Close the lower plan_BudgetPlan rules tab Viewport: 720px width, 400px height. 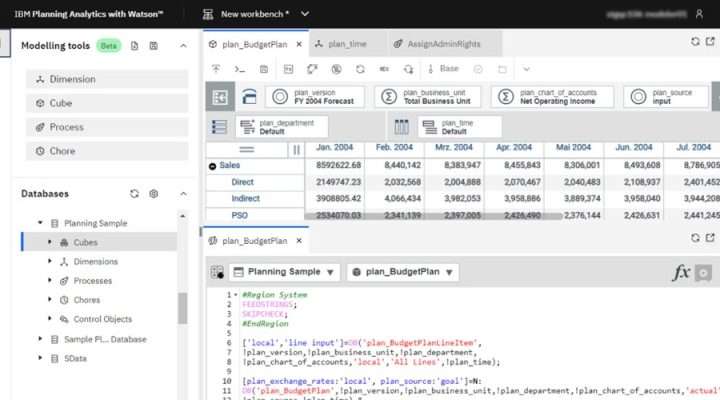click(x=299, y=241)
